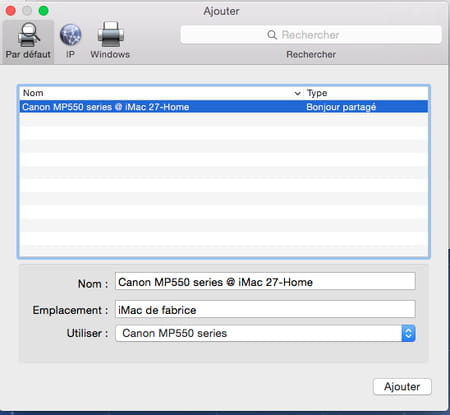Focus the Rechercher search field
Screen dimensions: 450x415
click(x=311, y=35)
